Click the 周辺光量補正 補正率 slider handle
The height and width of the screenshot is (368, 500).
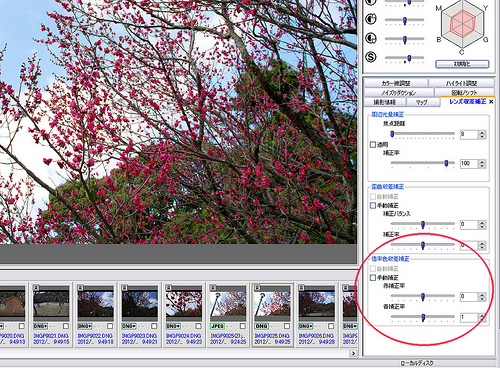pyautogui.click(x=446, y=163)
